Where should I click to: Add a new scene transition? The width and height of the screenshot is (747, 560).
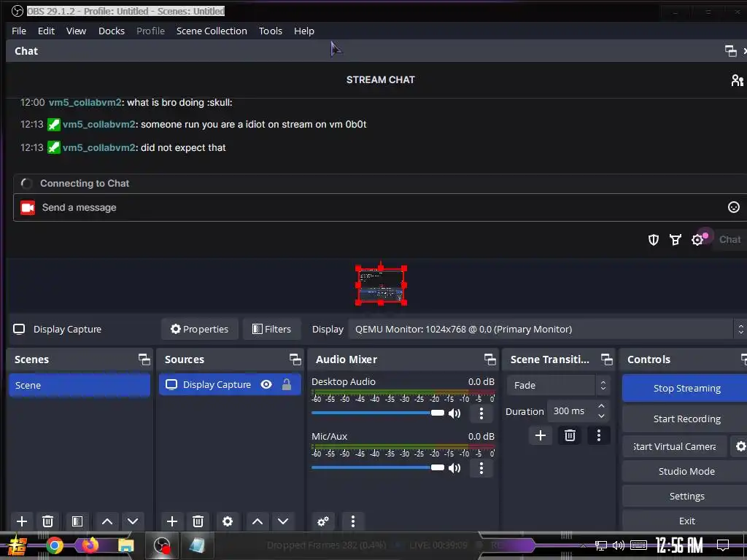541,435
